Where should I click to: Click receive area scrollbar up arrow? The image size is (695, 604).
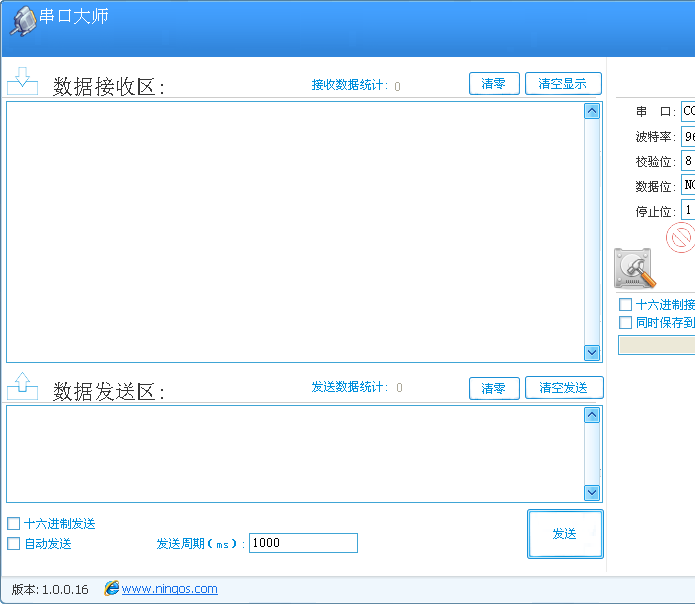[592, 111]
